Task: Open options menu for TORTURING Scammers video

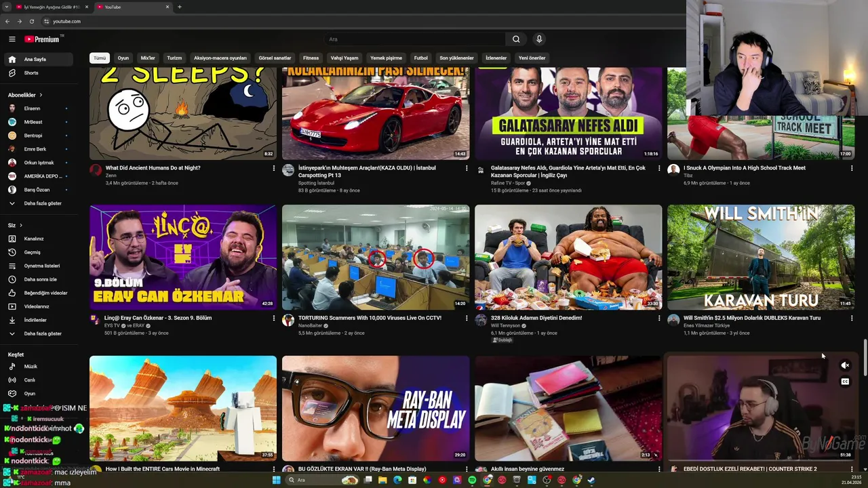Action: [x=467, y=318]
